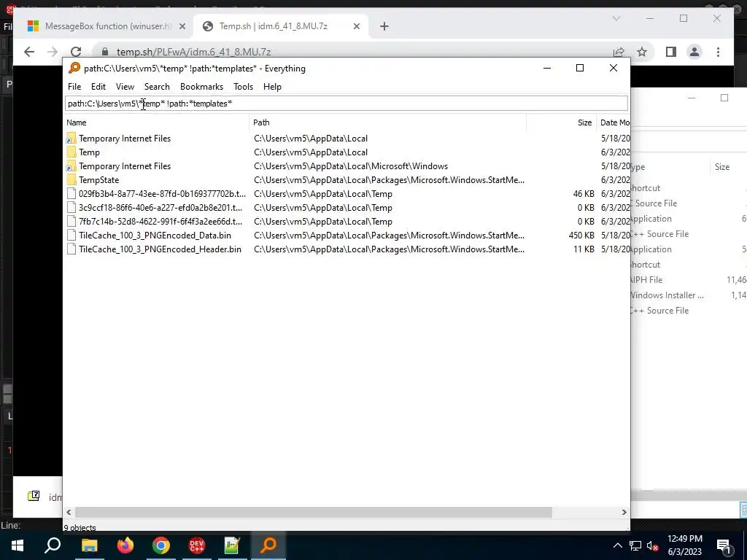Open the Bookmarks menu in Everything
The width and height of the screenshot is (747, 560).
[x=201, y=87]
